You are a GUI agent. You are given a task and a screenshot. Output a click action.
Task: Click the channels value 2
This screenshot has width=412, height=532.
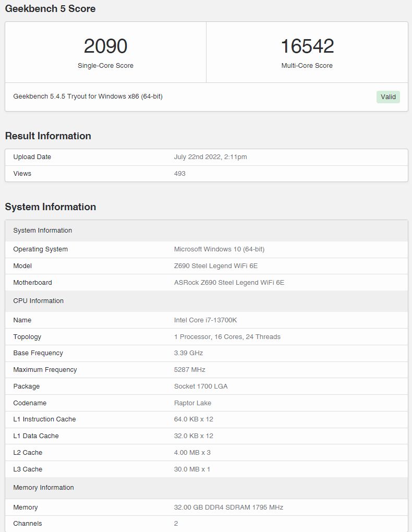pos(176,523)
